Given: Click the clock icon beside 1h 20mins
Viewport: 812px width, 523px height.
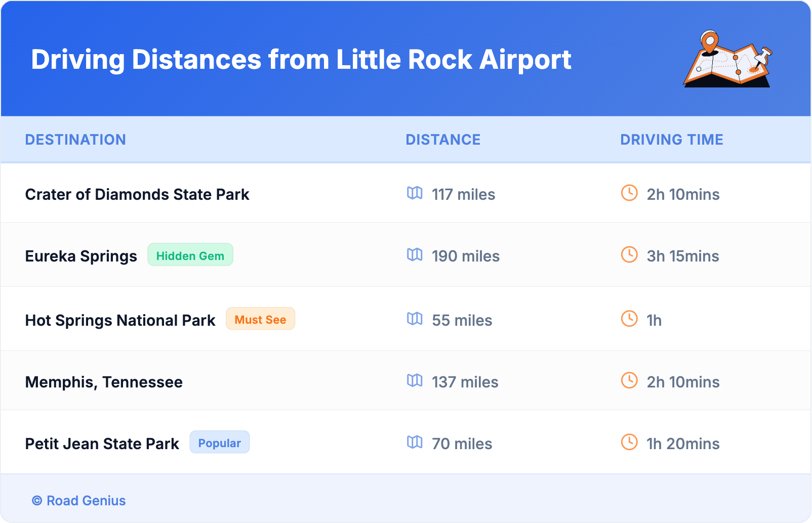Looking at the screenshot, I should click(x=629, y=443).
